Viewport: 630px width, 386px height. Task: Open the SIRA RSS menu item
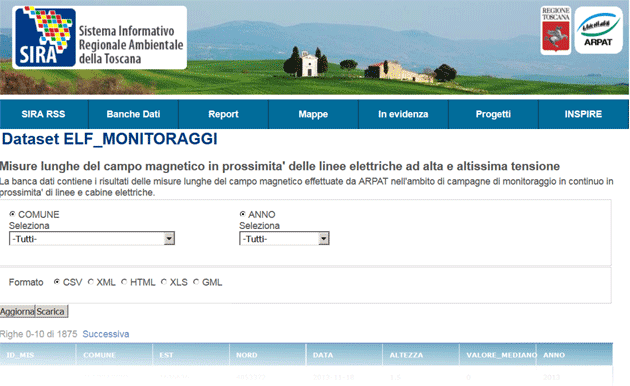point(43,114)
